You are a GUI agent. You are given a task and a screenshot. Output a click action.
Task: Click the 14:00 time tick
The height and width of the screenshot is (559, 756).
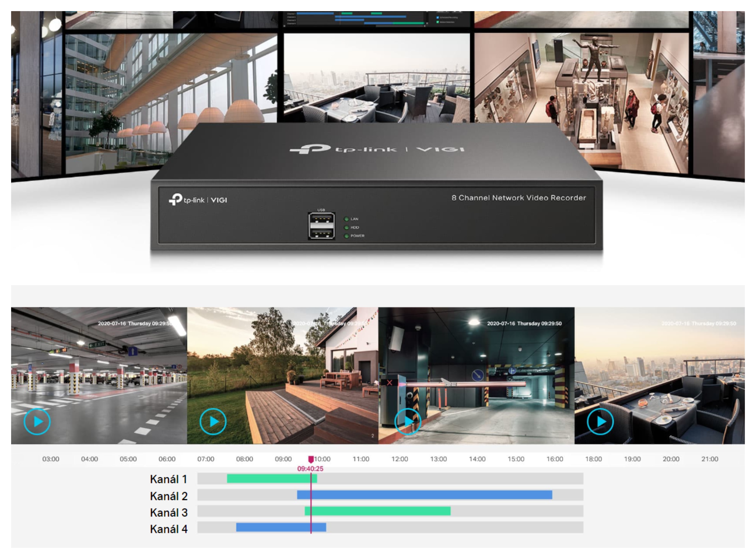477,459
